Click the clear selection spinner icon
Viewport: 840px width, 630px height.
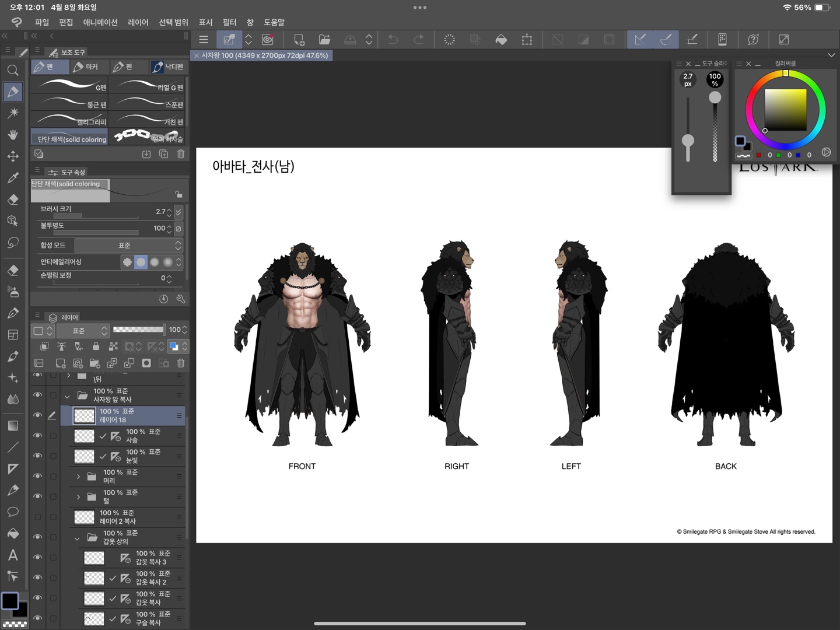tap(449, 40)
